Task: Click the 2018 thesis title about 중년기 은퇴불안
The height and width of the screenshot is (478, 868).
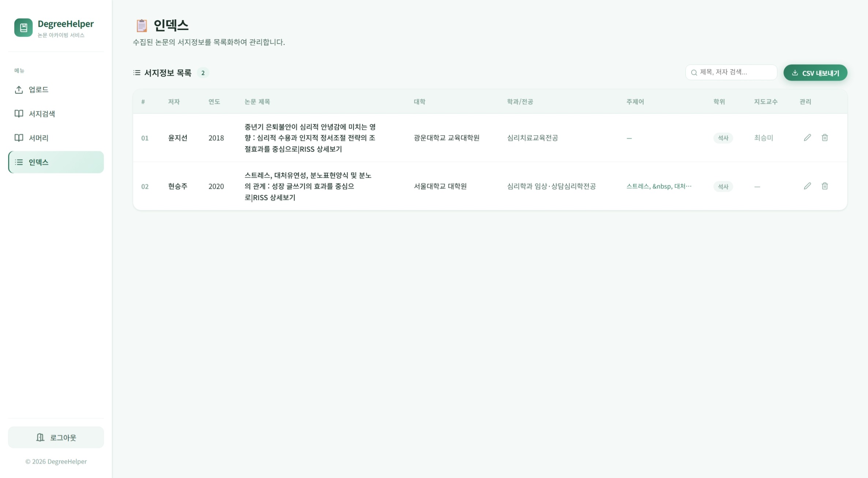Action: click(x=310, y=138)
